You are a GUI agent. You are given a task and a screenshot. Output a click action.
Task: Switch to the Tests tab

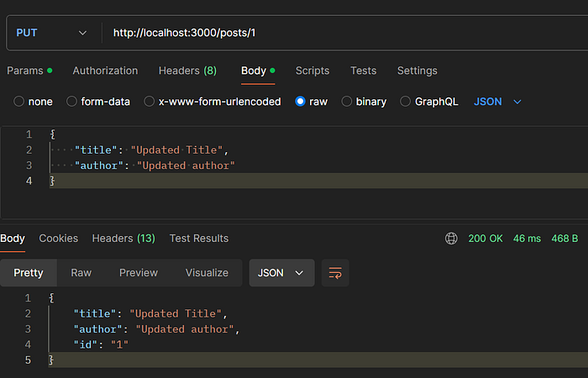click(x=364, y=71)
